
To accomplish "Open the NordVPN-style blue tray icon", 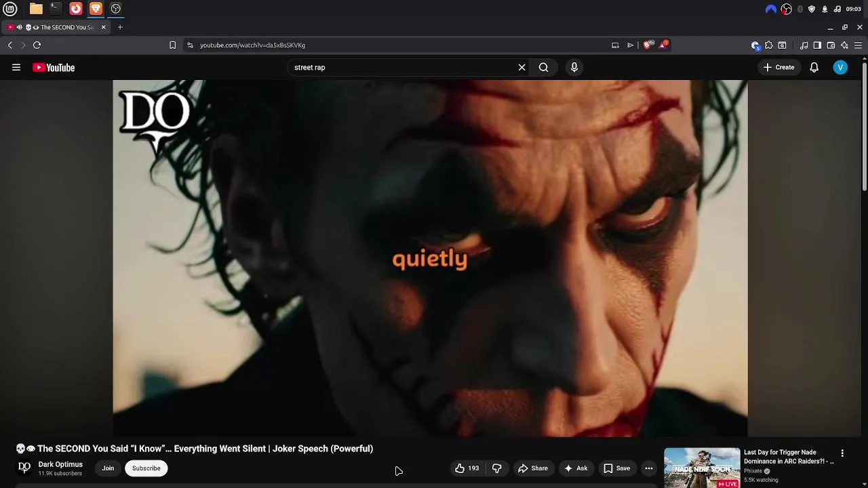I will pos(770,9).
